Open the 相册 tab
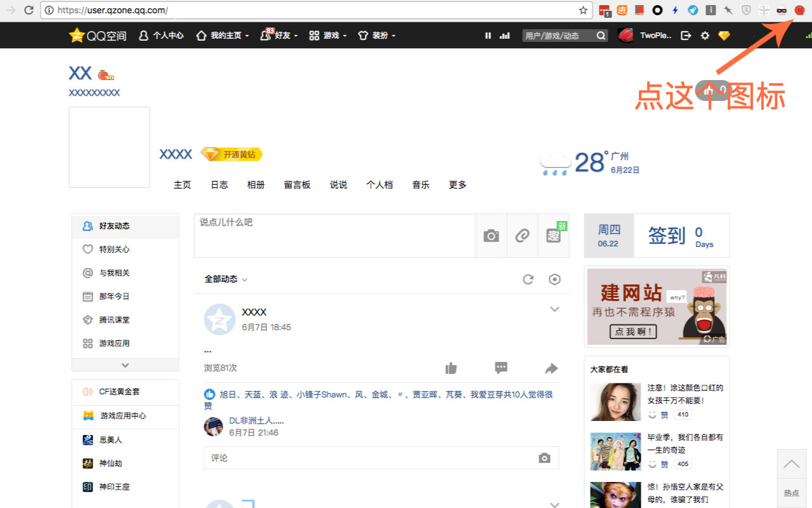Viewport: 812px width, 508px height. [x=256, y=185]
